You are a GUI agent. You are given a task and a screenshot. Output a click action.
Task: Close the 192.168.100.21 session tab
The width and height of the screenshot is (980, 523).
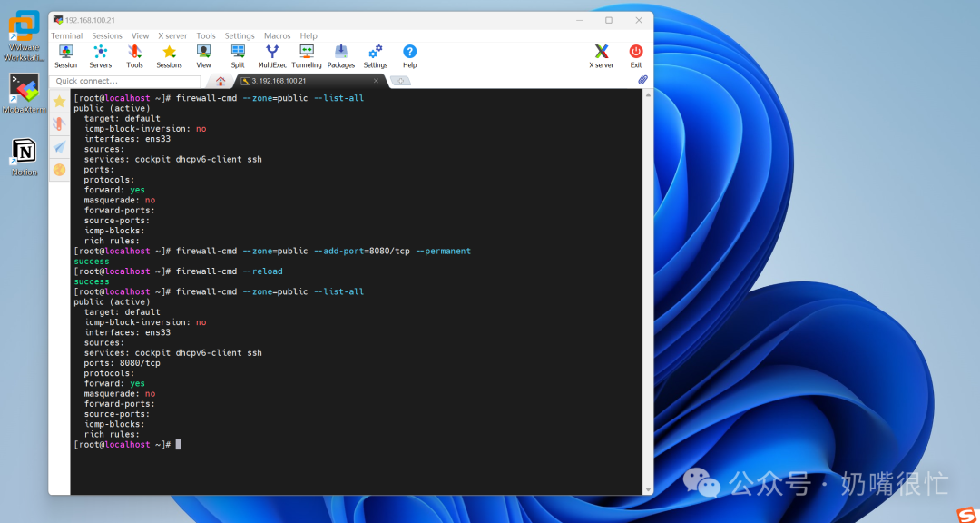(x=377, y=81)
